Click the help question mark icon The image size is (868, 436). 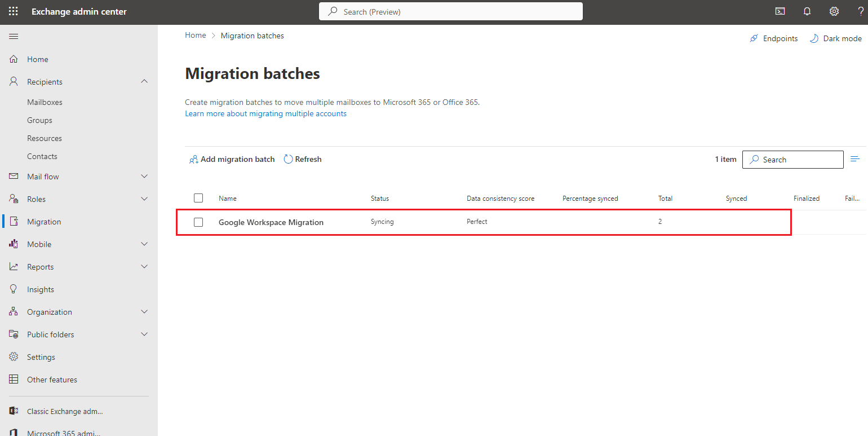860,11
